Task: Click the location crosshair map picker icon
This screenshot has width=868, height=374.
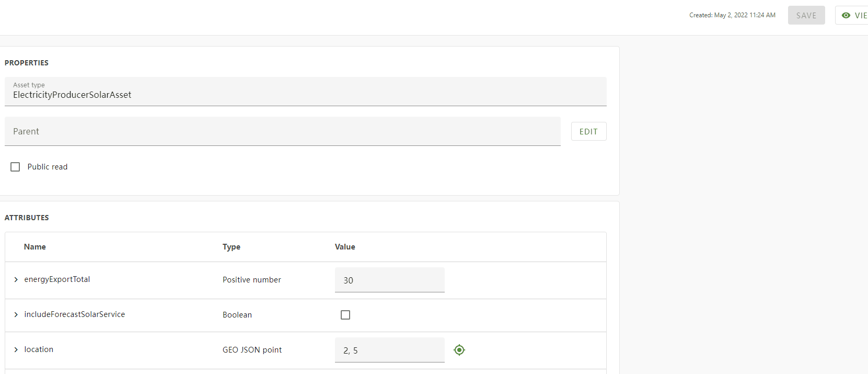Action: pyautogui.click(x=459, y=349)
